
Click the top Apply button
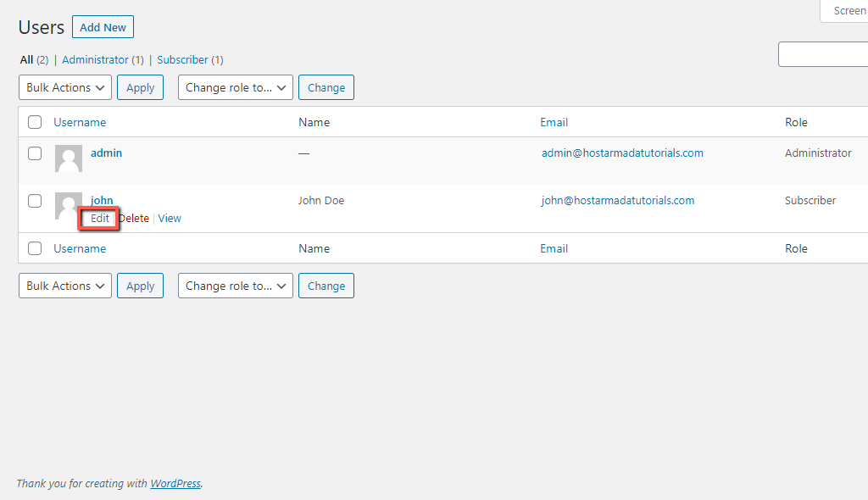point(140,87)
